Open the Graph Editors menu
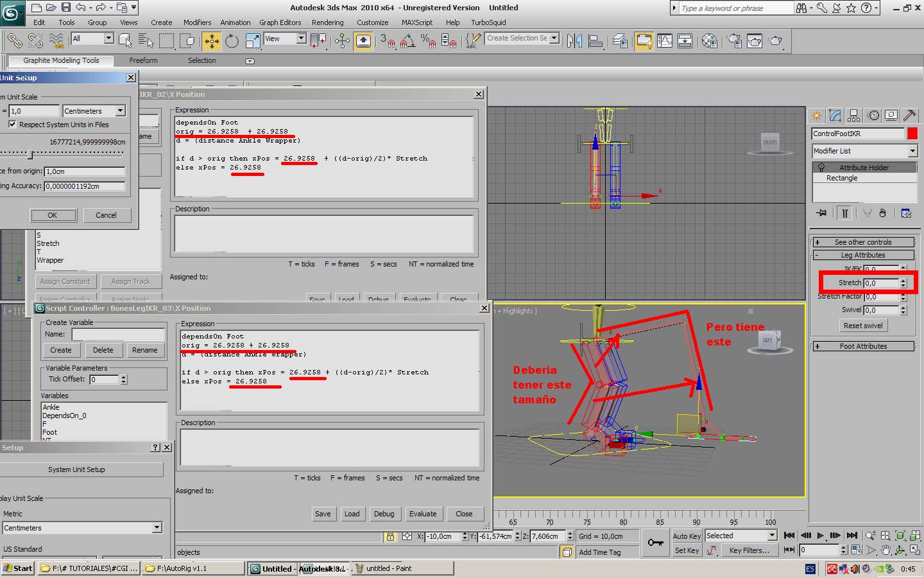The image size is (924, 578). coord(280,22)
